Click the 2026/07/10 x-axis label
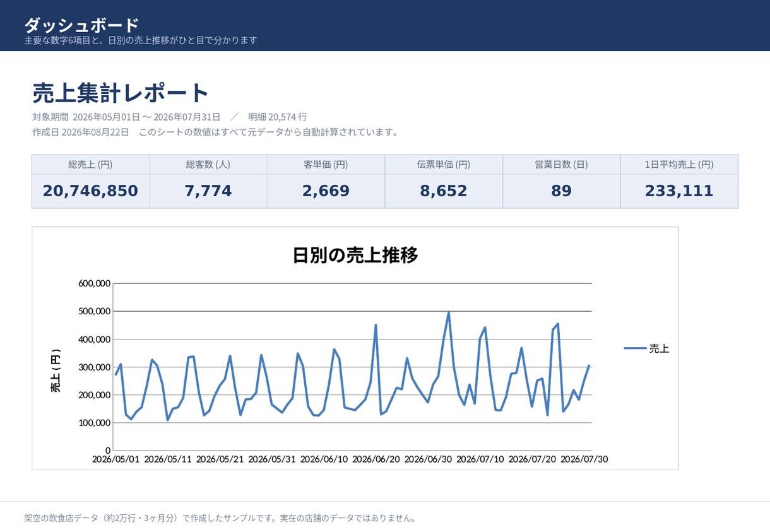 (480, 459)
